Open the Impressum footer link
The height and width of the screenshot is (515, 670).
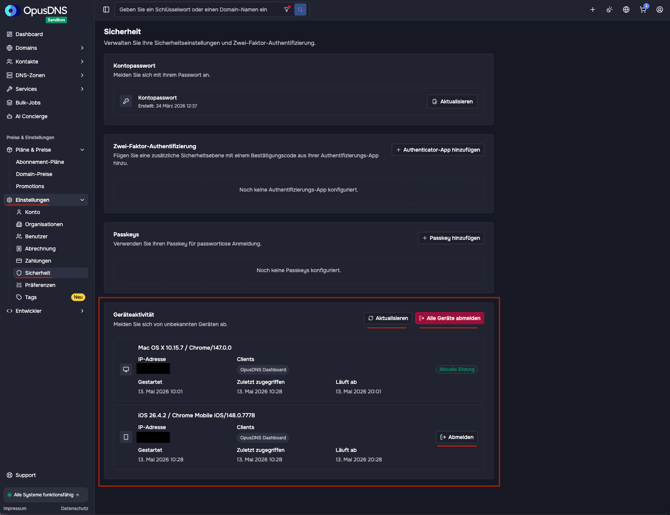tap(15, 509)
